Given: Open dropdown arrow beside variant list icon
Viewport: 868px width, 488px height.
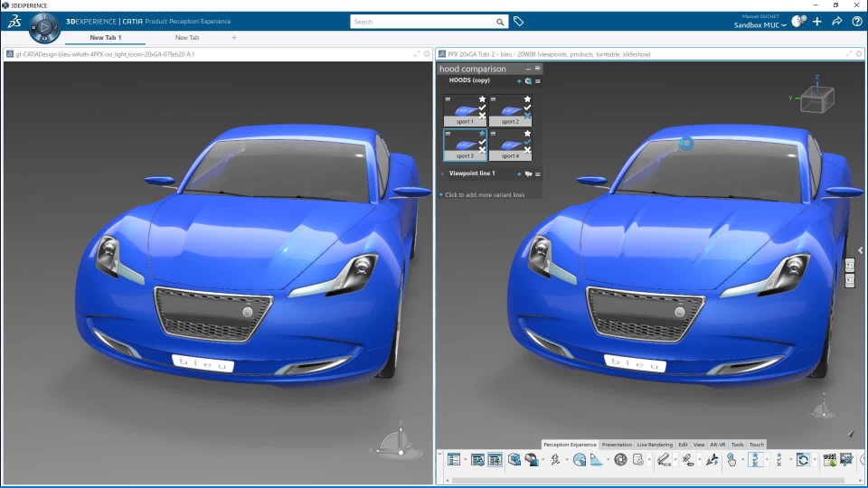Looking at the screenshot, I should click(x=466, y=459).
